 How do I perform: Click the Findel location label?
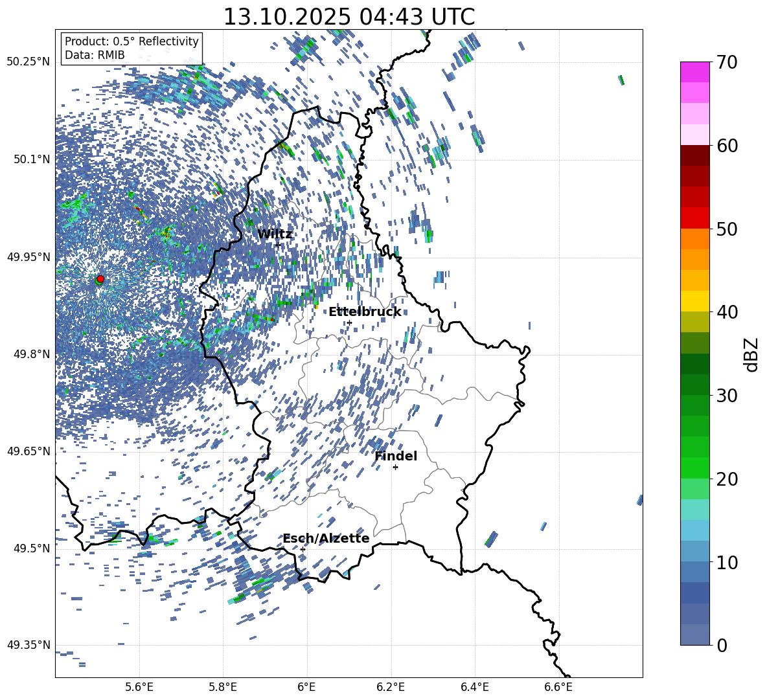tap(396, 456)
